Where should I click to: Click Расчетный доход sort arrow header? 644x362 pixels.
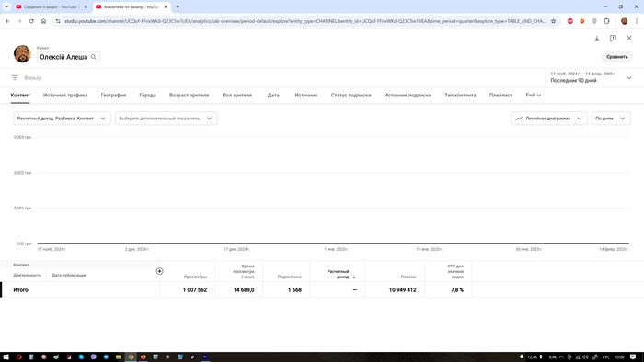tap(341, 275)
